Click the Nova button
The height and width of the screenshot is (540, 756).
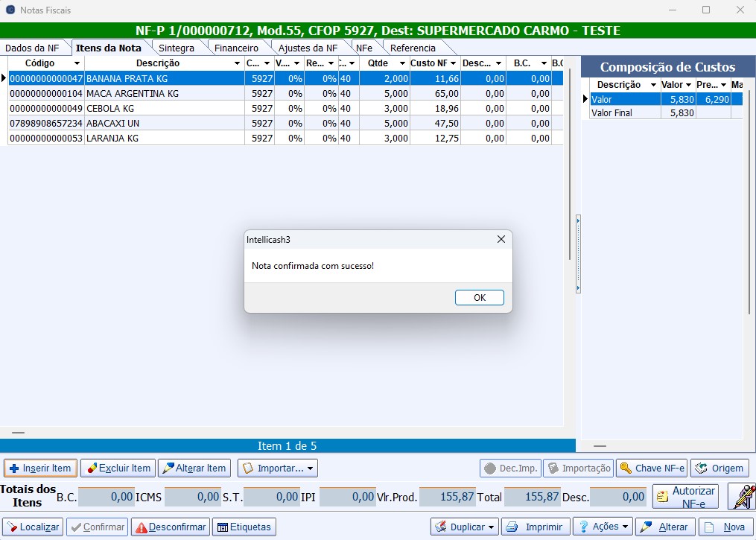click(x=725, y=527)
